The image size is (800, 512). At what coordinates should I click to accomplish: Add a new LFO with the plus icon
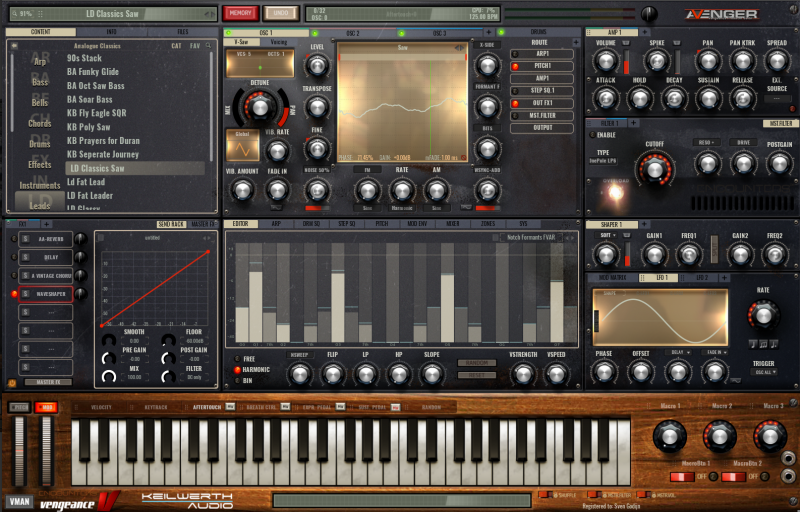[x=724, y=278]
